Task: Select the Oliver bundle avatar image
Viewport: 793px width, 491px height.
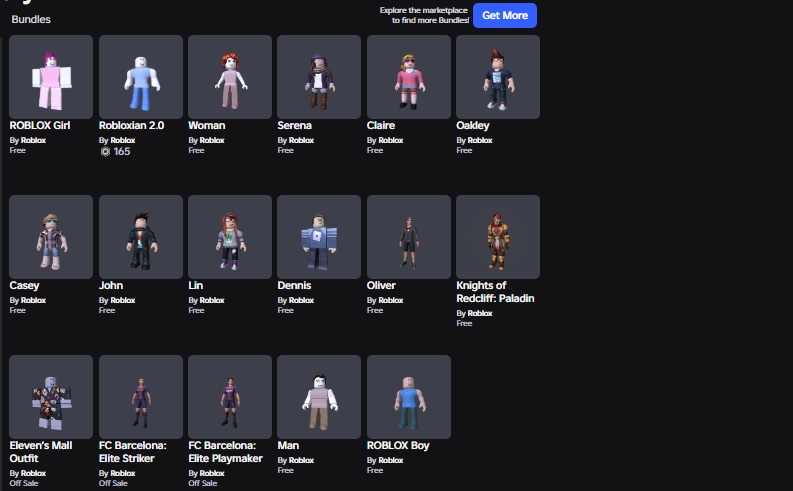Action: 409,237
